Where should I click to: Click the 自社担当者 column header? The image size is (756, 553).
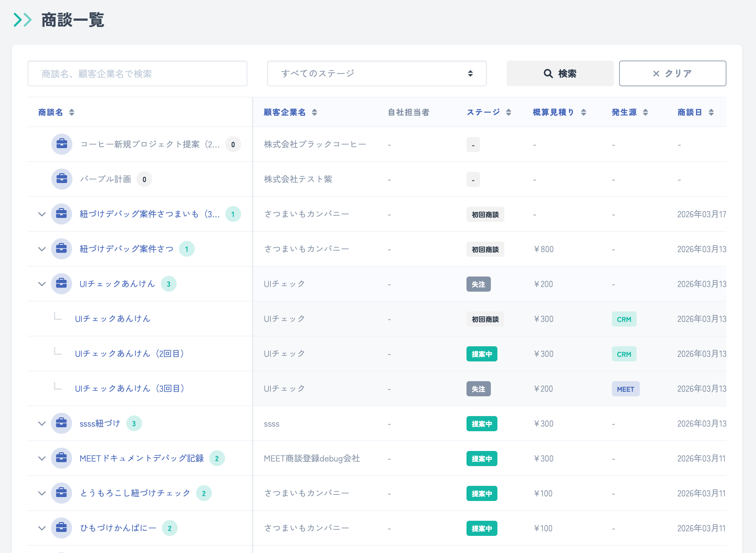[409, 112]
